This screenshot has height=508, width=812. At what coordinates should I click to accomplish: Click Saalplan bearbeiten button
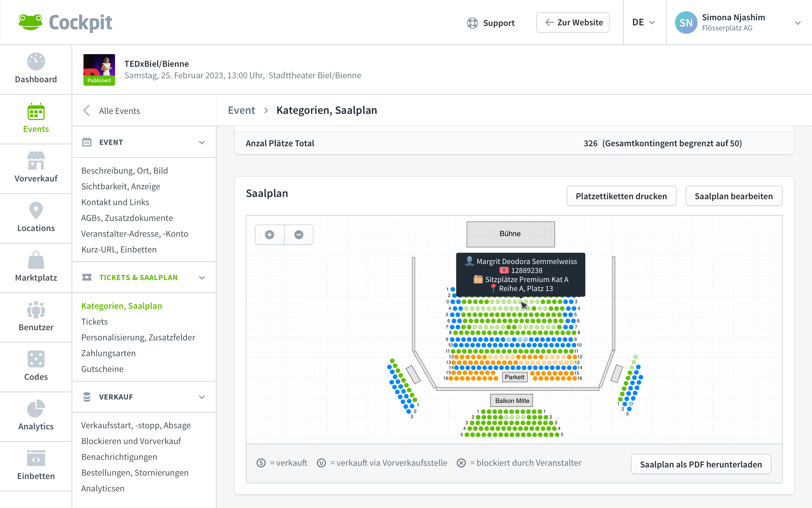pos(733,196)
